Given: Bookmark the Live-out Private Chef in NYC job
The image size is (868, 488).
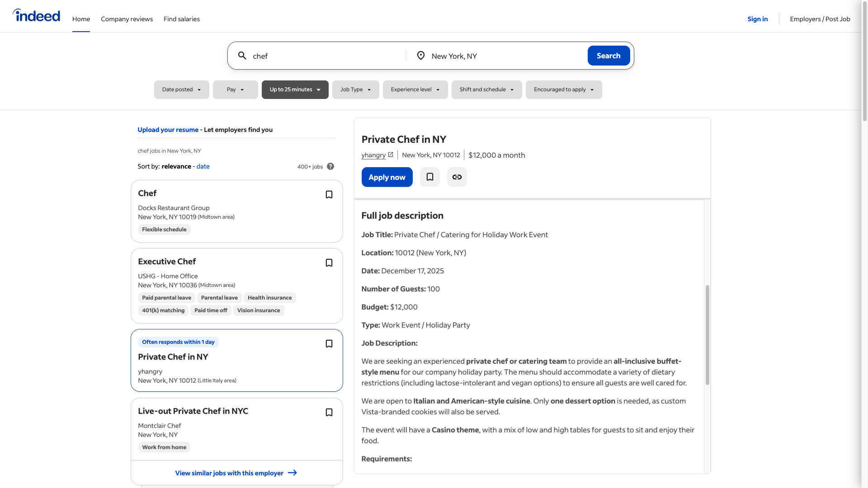Looking at the screenshot, I should click(x=329, y=413).
